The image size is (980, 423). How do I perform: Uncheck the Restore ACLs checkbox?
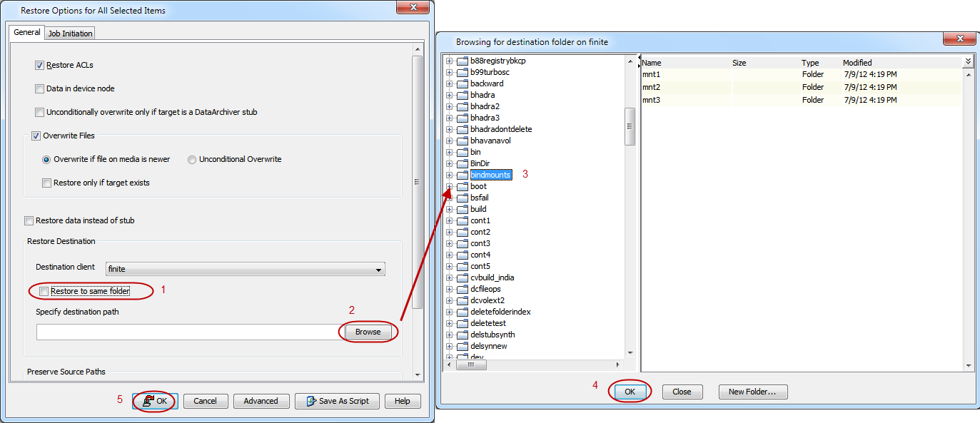point(40,65)
